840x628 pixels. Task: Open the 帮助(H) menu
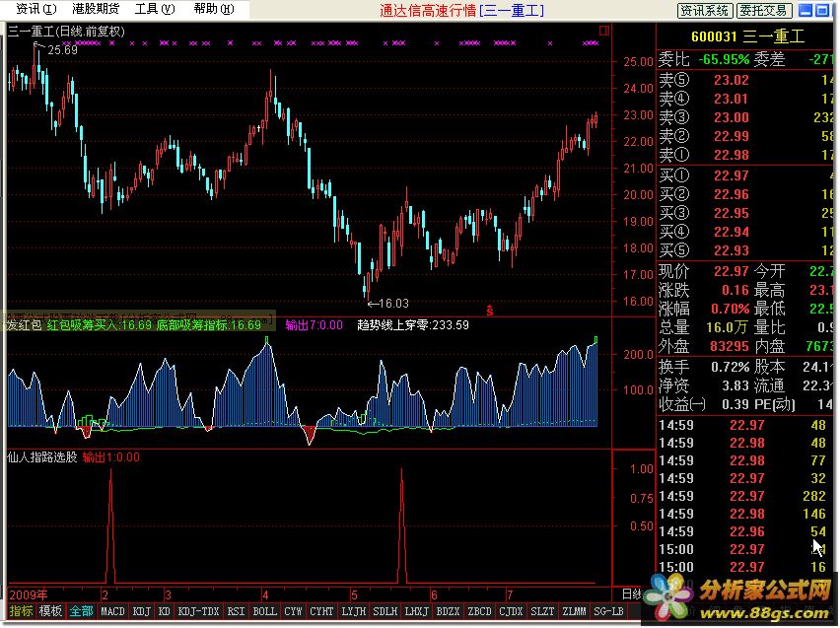tap(214, 9)
